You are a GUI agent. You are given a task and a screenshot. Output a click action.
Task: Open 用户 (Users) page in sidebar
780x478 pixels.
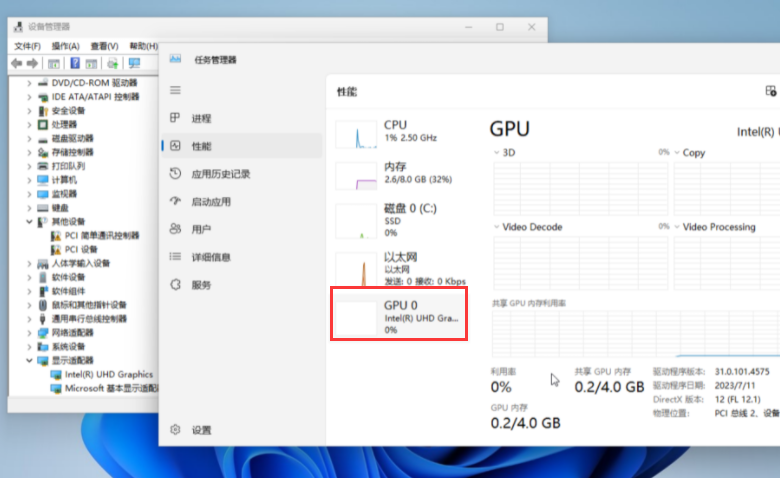point(242,229)
